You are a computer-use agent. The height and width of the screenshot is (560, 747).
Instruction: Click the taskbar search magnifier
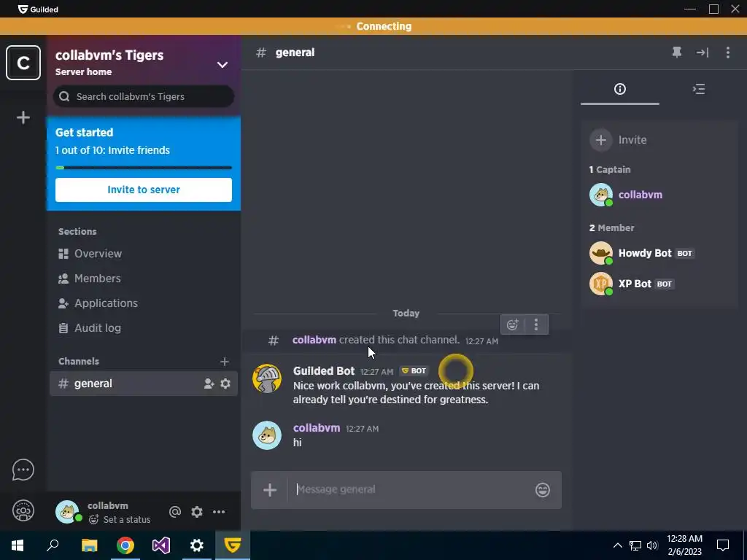pos(53,545)
